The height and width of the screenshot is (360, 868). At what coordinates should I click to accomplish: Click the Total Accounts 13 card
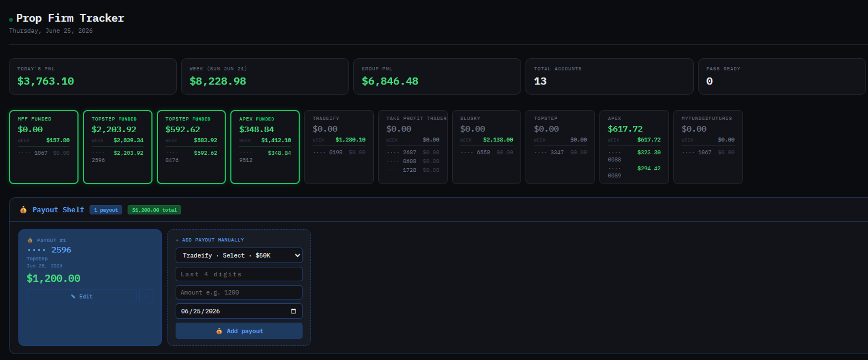(x=609, y=76)
